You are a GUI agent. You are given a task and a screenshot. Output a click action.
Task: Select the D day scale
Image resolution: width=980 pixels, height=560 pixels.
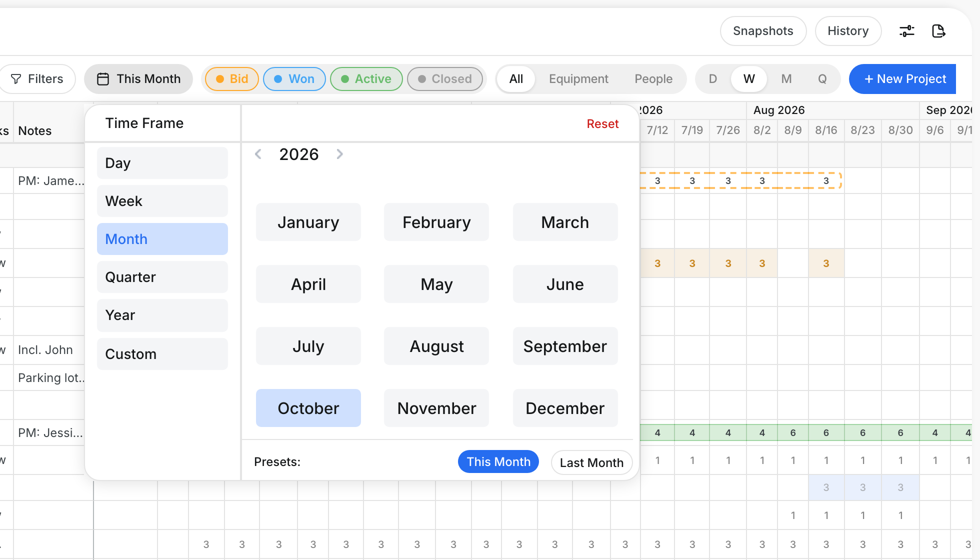click(x=713, y=79)
